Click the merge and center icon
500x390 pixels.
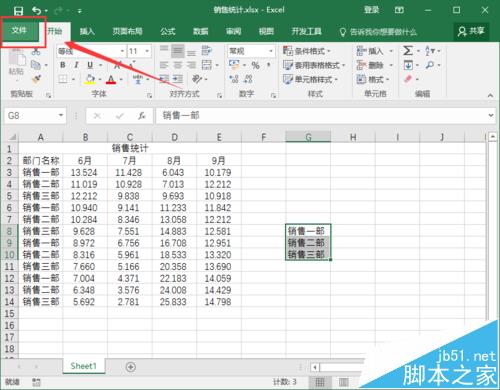click(207, 65)
